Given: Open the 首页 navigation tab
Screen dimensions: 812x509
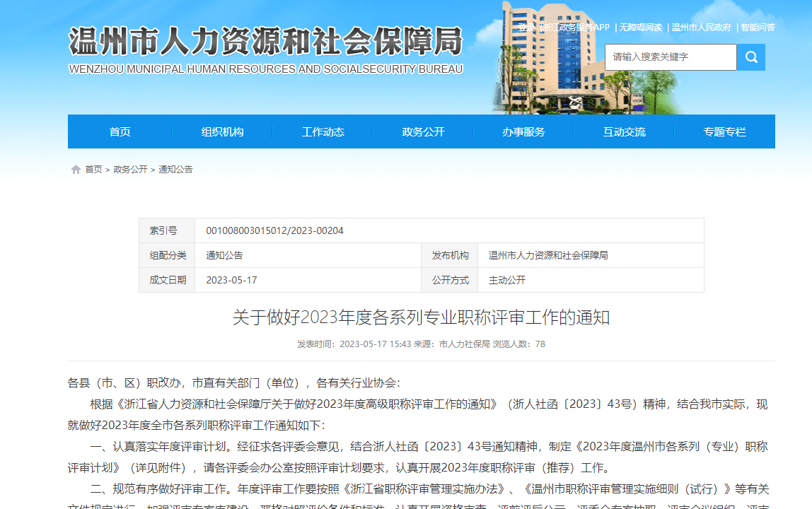Looking at the screenshot, I should pos(120,132).
